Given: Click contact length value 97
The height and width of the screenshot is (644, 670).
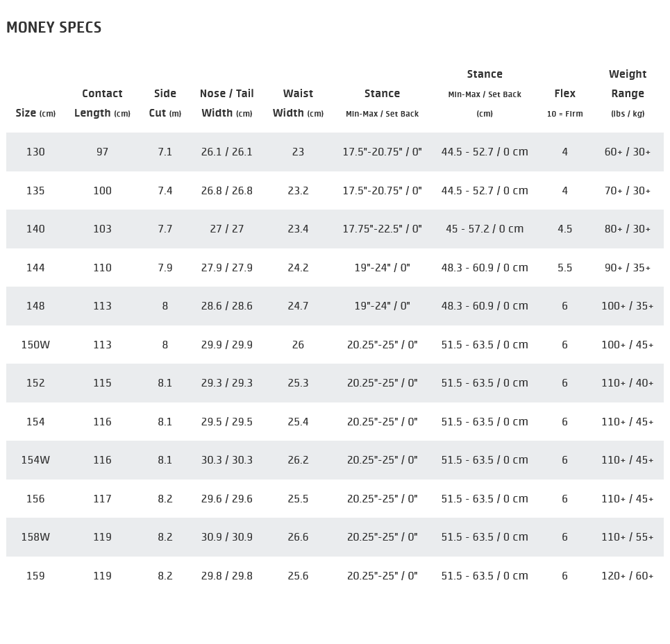Looking at the screenshot, I should [102, 152].
